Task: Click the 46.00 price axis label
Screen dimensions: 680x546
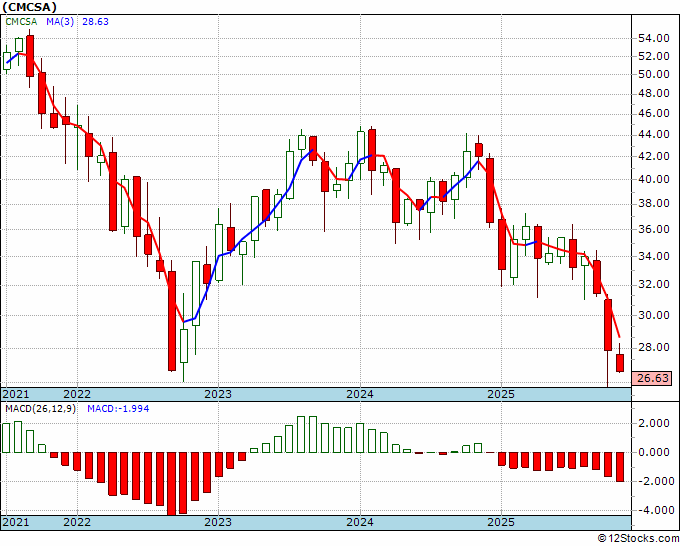Action: pos(654,113)
